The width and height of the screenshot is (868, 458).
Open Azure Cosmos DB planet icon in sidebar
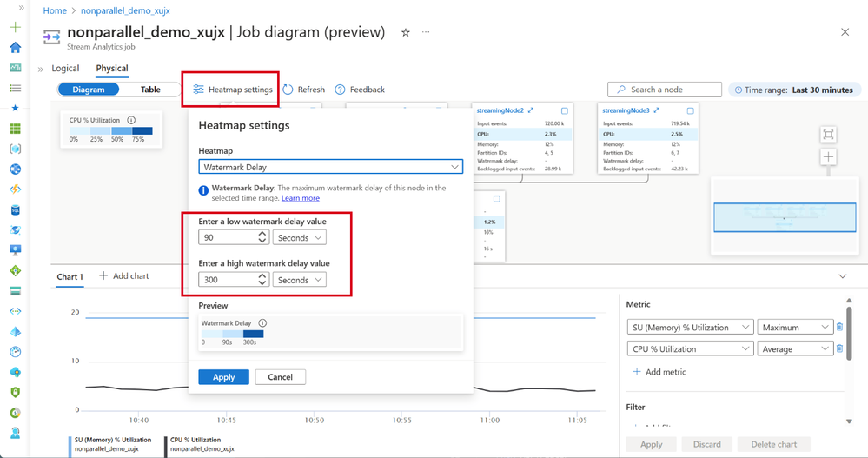tap(16, 229)
